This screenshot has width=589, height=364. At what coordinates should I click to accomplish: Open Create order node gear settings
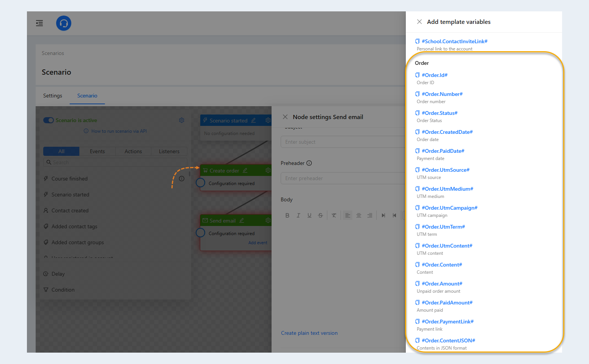[x=268, y=170]
